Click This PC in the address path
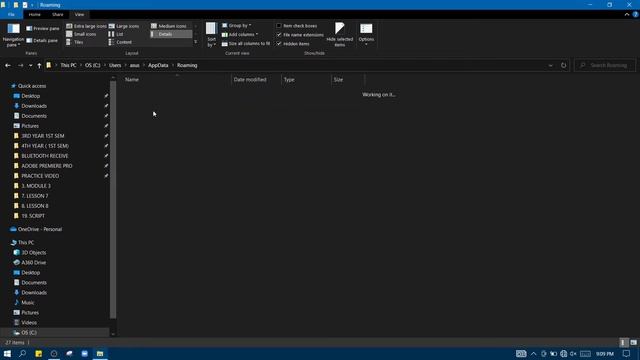 pos(68,65)
